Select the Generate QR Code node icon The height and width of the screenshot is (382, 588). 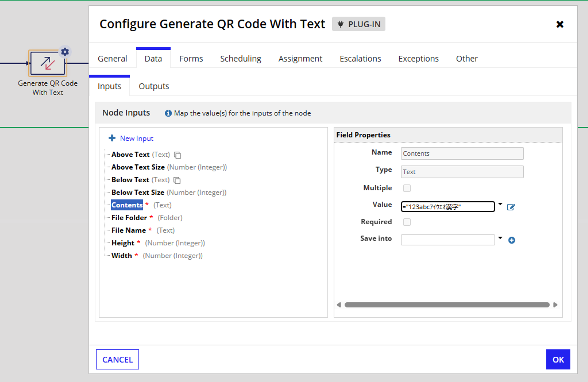(48, 63)
